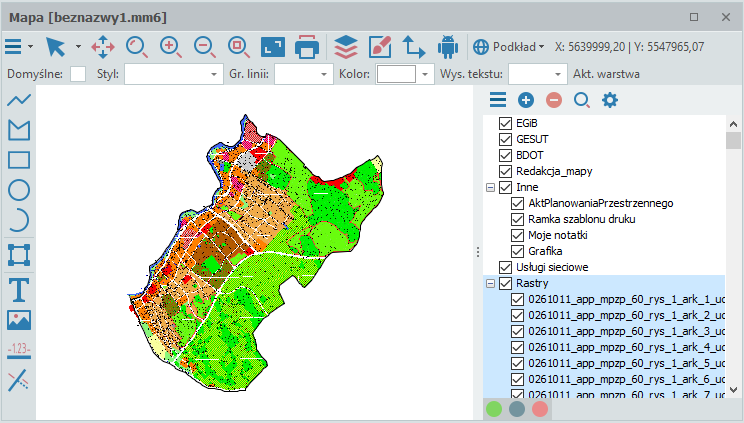The image size is (744, 423).
Task: Open the main hamburger menu
Action: 13,46
